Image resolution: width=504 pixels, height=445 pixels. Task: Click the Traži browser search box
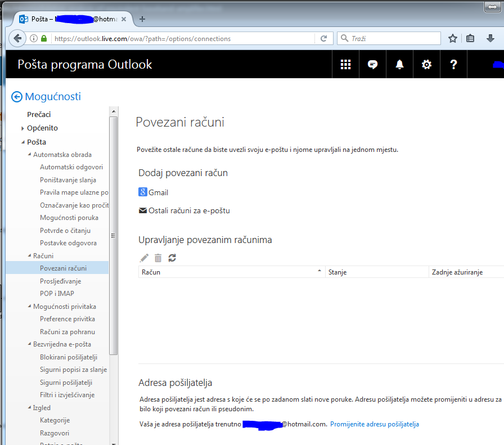(x=389, y=39)
